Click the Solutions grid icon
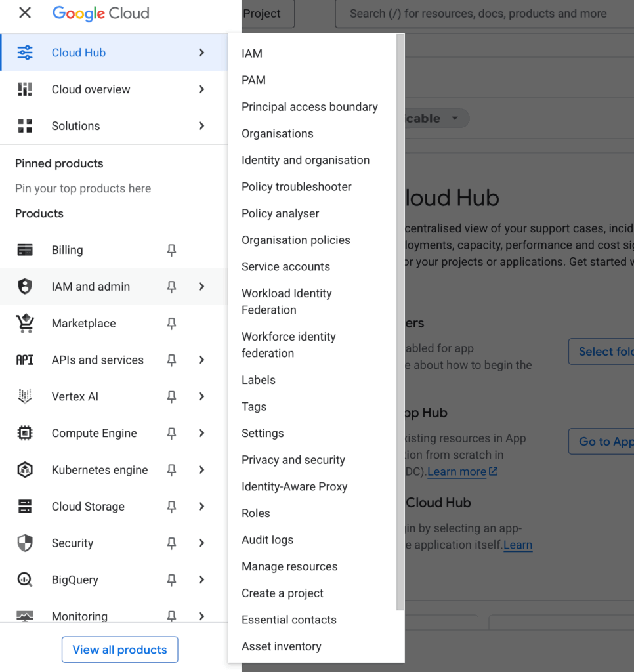Screen dimensions: 634x672 (x=25, y=125)
